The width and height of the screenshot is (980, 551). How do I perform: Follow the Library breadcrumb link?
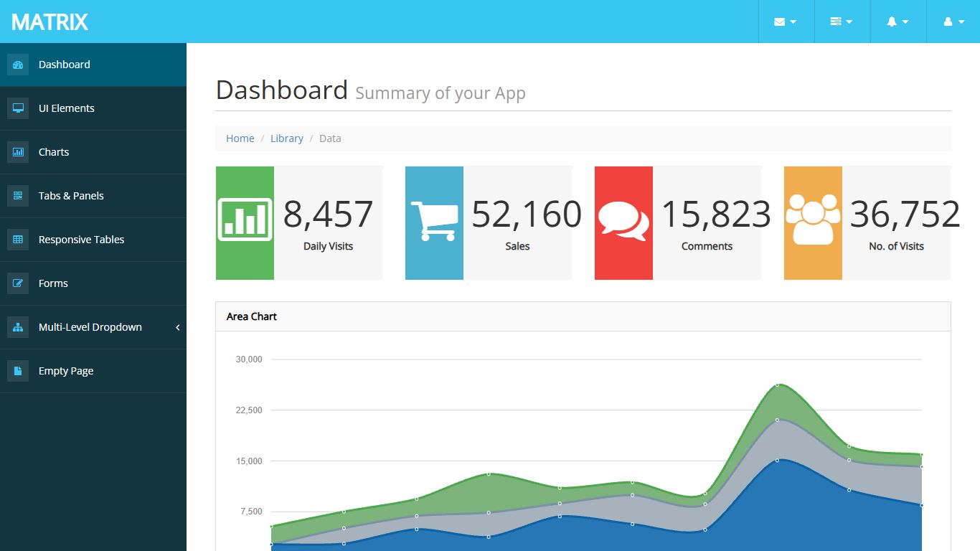[x=286, y=138]
